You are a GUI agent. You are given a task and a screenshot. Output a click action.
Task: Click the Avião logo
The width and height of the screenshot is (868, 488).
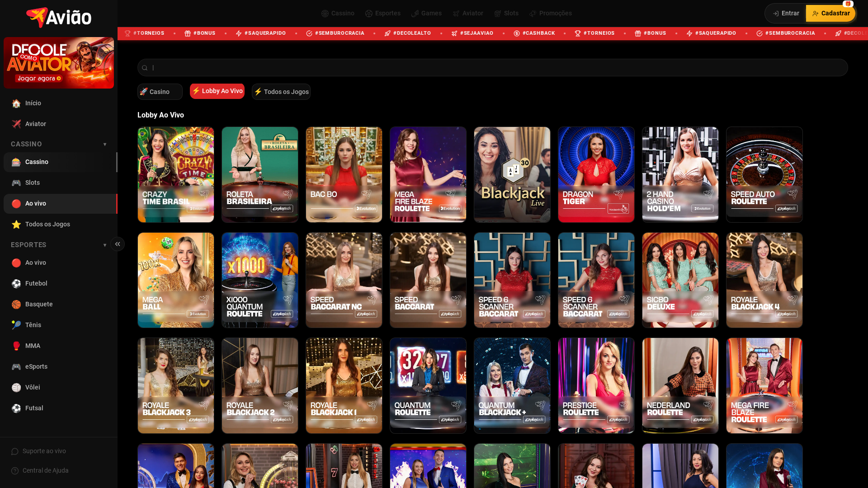coord(59,18)
